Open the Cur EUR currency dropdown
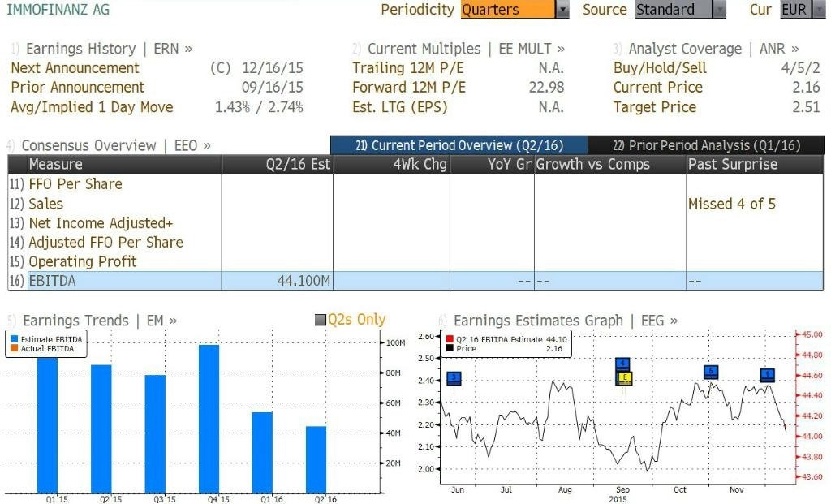This screenshot has height=504, width=831. point(803,10)
